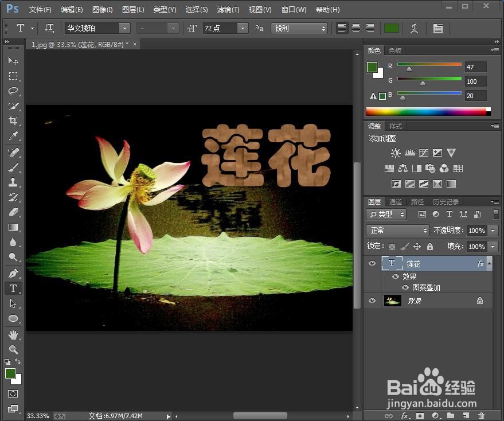Open the blend mode dropdown showing 正常
This screenshot has width=504, height=421.
pos(397,230)
